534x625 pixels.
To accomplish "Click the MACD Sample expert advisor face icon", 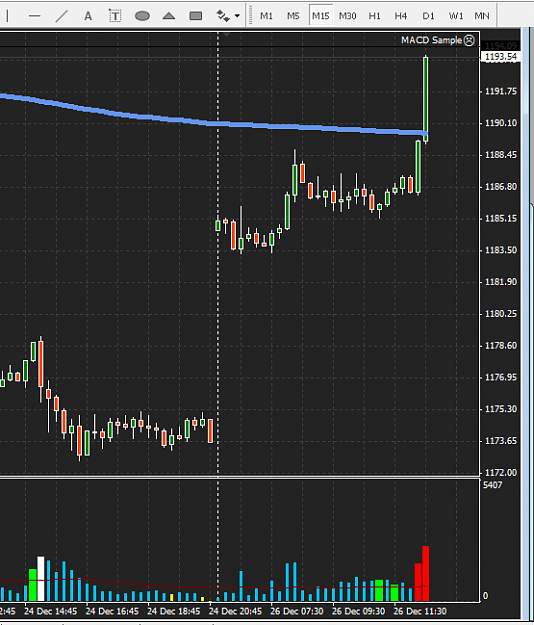I will click(469, 40).
